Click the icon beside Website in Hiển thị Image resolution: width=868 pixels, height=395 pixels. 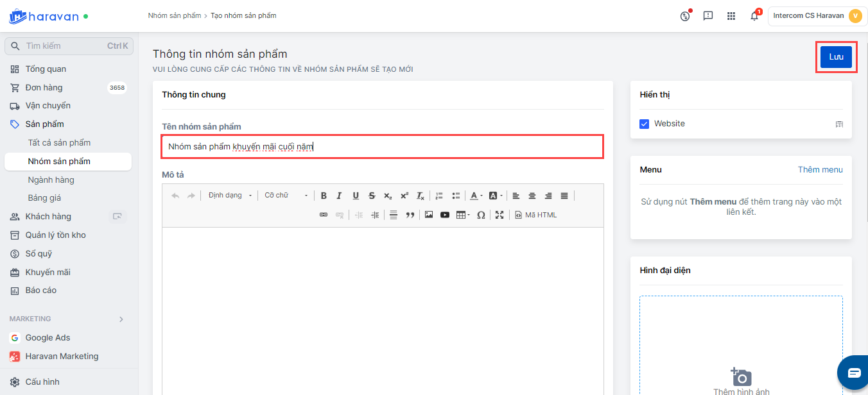tap(839, 124)
